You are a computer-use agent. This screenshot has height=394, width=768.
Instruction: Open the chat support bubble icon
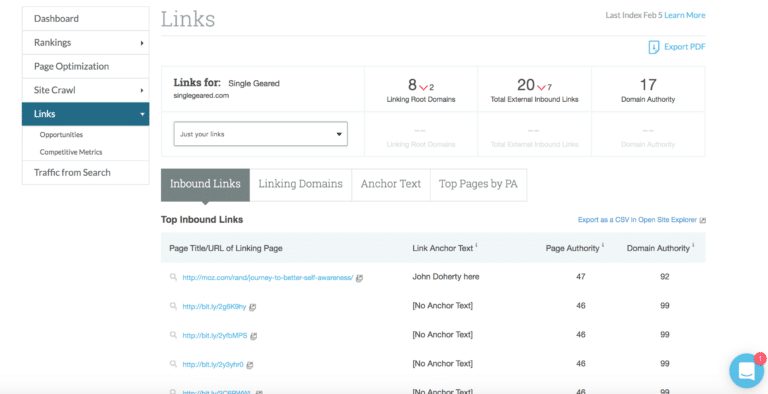pyautogui.click(x=746, y=371)
